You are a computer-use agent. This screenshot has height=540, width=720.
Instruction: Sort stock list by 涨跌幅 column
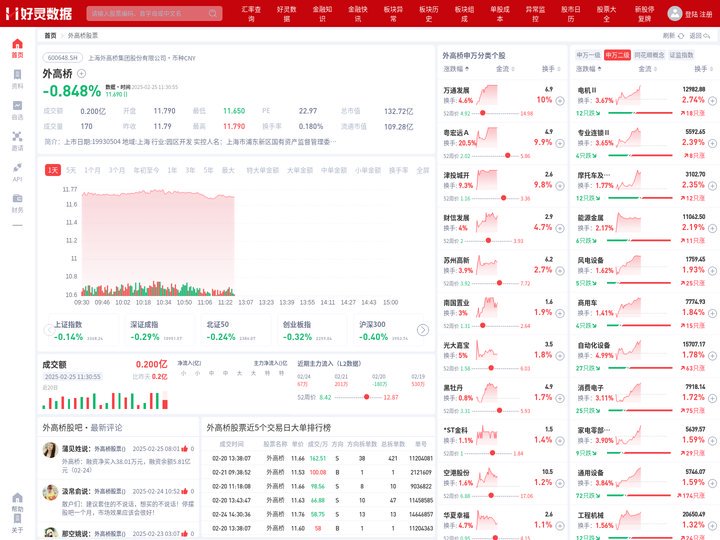456,69
